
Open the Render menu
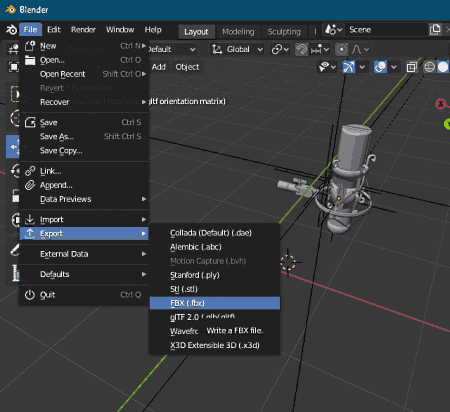[x=83, y=30]
